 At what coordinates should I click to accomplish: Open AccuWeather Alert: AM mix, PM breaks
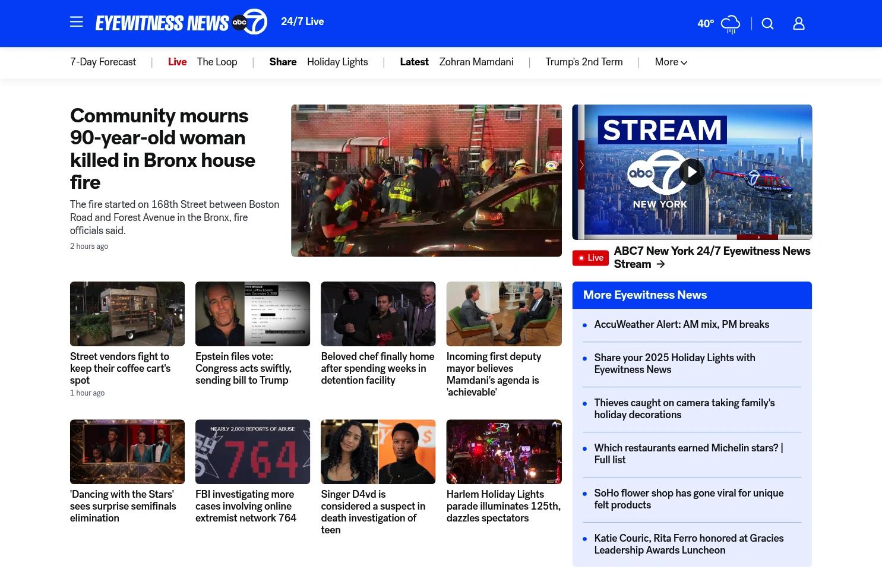(x=682, y=324)
